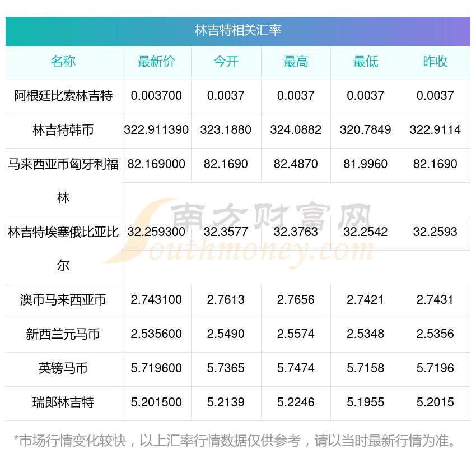Click lowest value 320.7849

(x=366, y=130)
